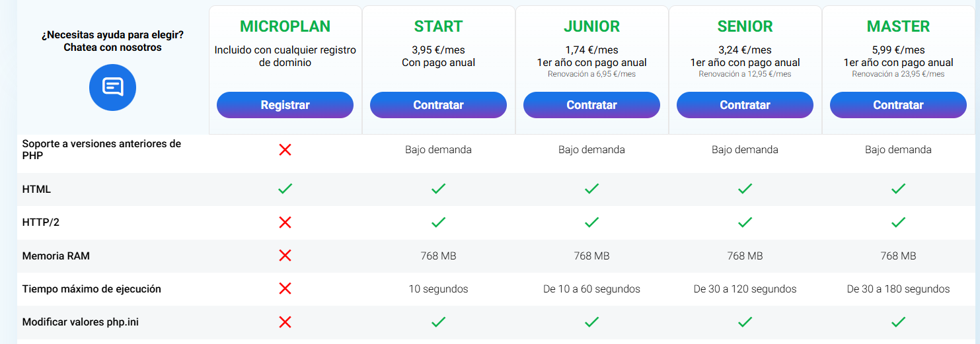The width and height of the screenshot is (980, 344).
Task: Click the green check for START HTML
Action: click(x=438, y=189)
